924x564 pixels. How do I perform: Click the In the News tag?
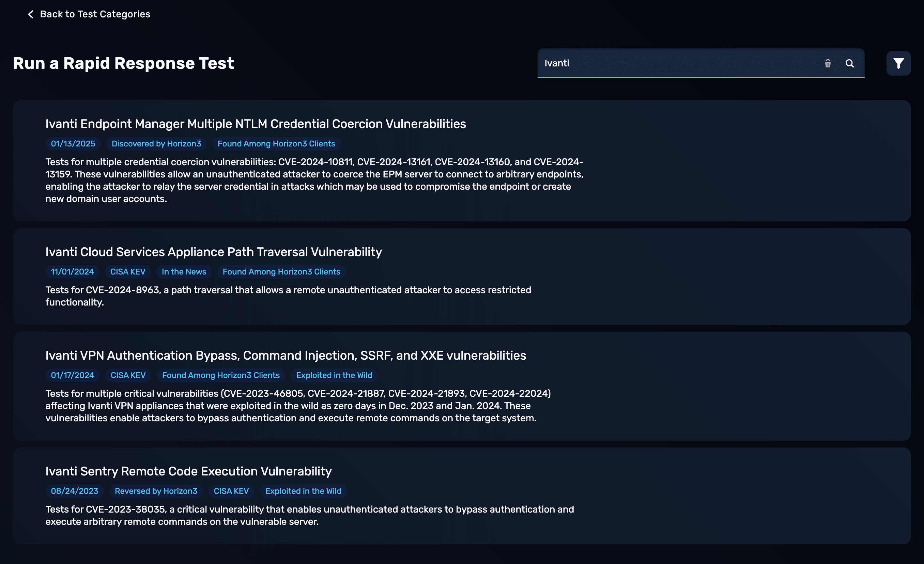[184, 272]
